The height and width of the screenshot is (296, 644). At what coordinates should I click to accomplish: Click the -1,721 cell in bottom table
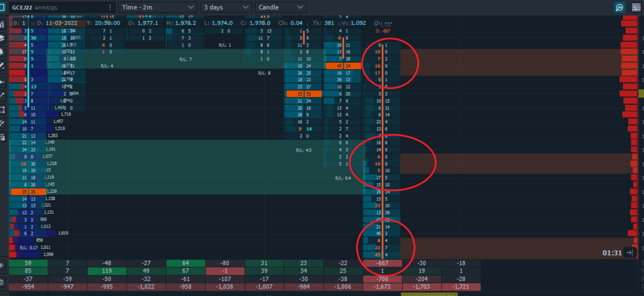coord(461,287)
